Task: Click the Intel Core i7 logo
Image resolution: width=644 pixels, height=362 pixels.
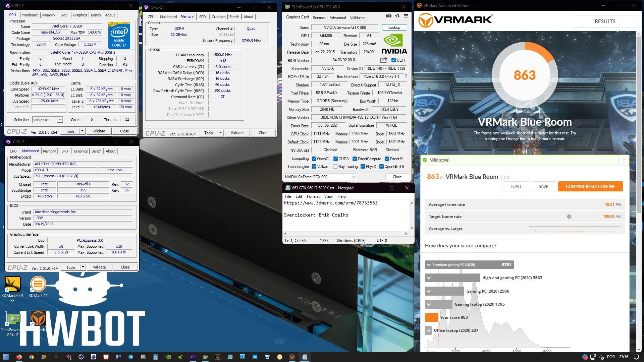Action: (119, 35)
